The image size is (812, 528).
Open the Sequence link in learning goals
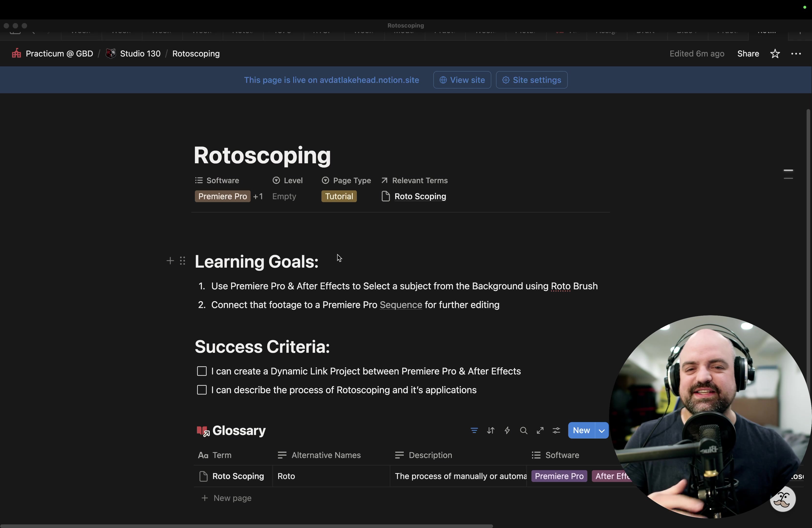coord(401,305)
